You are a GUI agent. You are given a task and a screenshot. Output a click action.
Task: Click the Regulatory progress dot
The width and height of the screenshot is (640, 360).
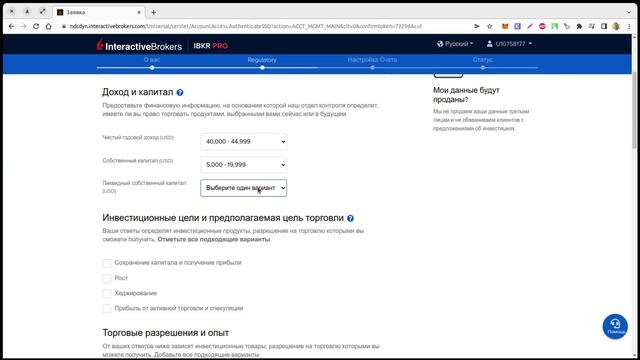click(262, 68)
